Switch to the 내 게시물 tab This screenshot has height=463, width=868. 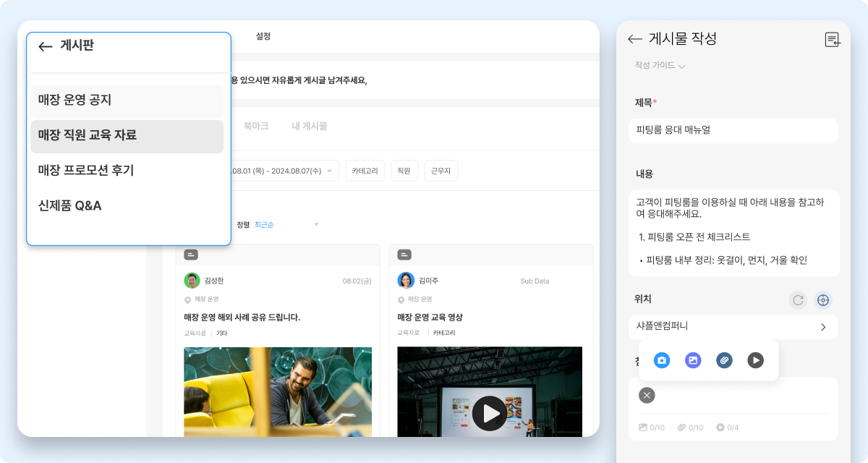pos(310,126)
